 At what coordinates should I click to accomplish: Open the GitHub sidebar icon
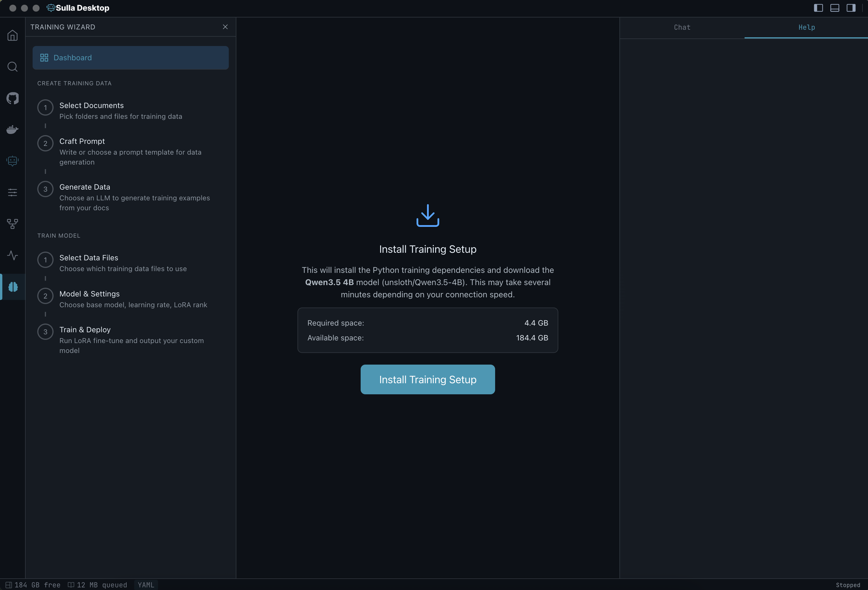[12, 98]
